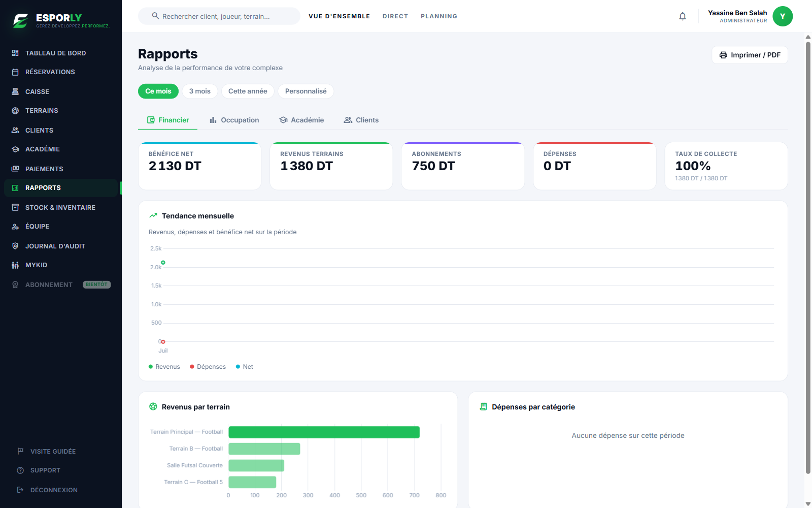This screenshot has height=508, width=812.
Task: Open Académie graduation cap icon in sidebar
Action: coord(15,149)
